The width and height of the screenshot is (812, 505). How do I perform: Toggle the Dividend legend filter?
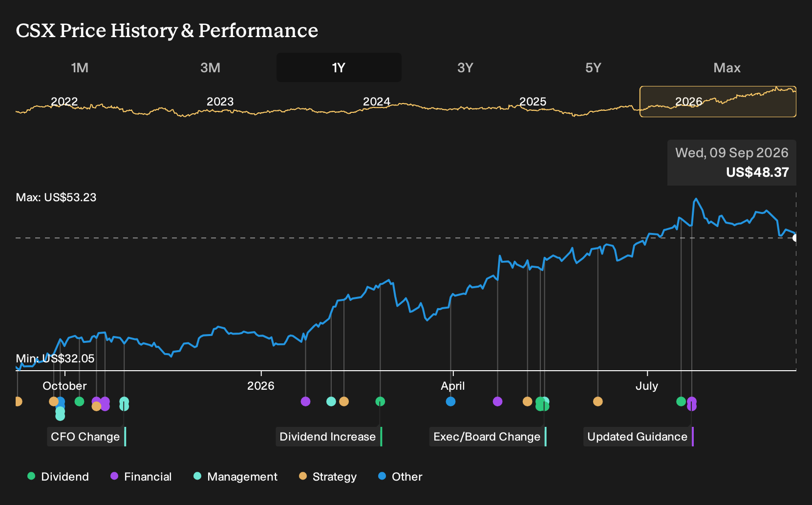pyautogui.click(x=58, y=477)
